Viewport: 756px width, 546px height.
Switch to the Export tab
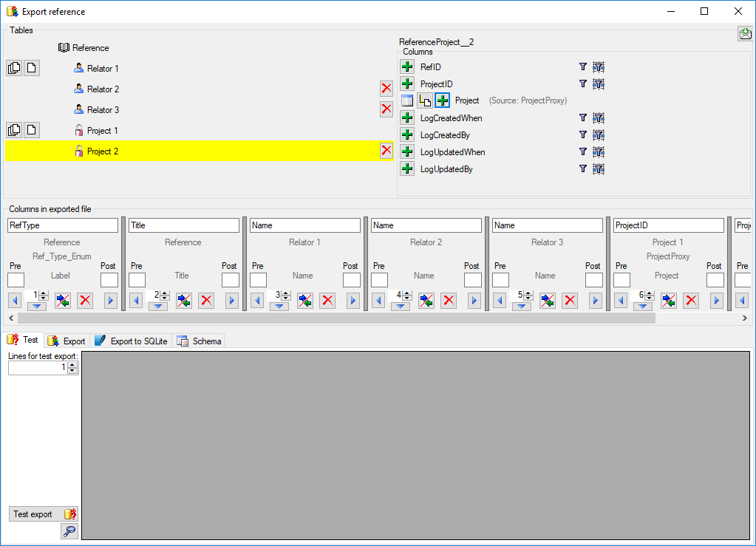point(67,341)
